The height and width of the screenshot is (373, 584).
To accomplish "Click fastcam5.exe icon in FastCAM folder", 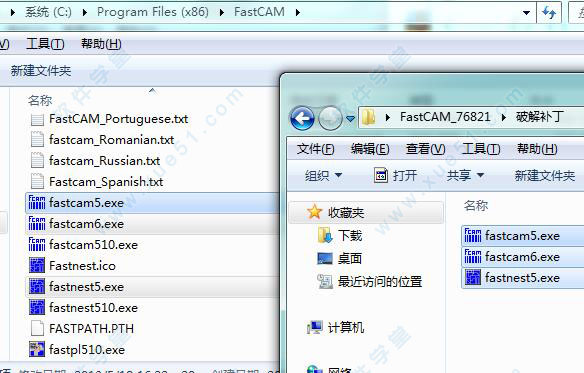I will [37, 203].
